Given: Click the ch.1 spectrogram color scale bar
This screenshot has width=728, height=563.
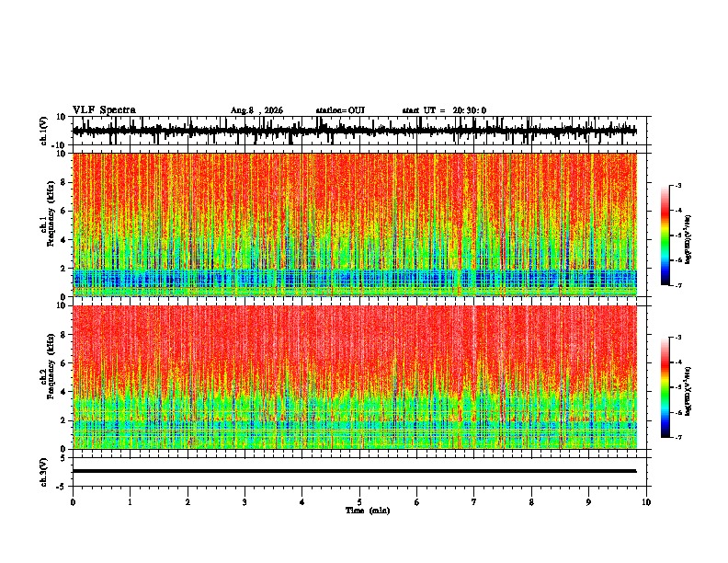Looking at the screenshot, I should 665,236.
